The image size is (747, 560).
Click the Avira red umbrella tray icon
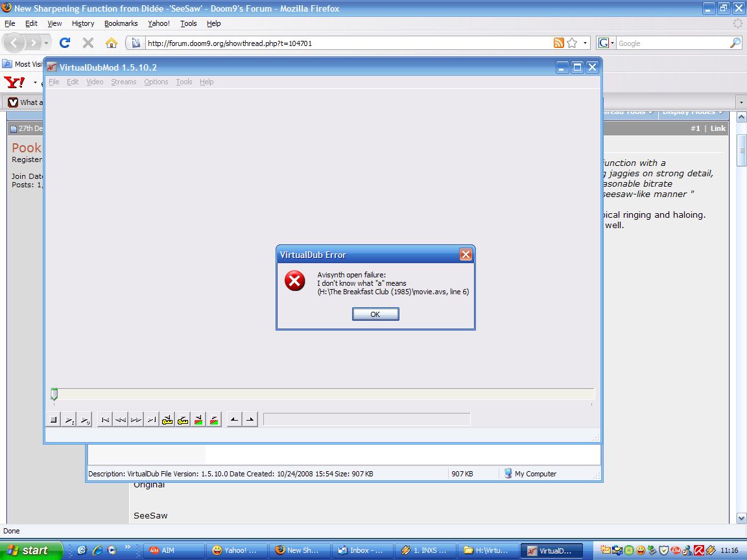click(699, 550)
